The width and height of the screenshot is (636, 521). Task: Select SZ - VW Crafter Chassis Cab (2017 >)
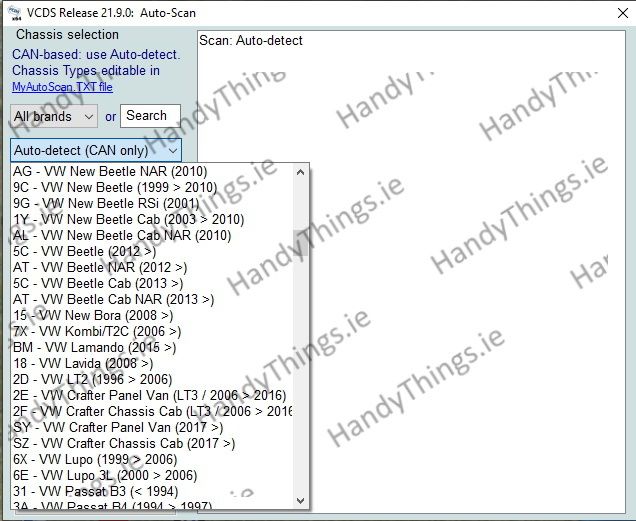[x=152, y=443]
